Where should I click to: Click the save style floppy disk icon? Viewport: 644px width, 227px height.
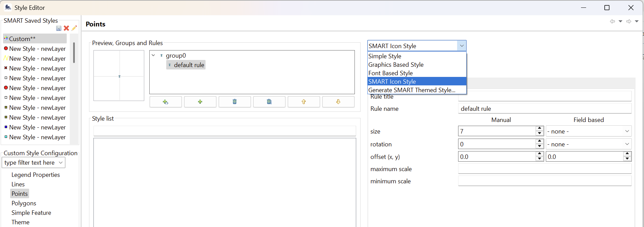pos(59,28)
